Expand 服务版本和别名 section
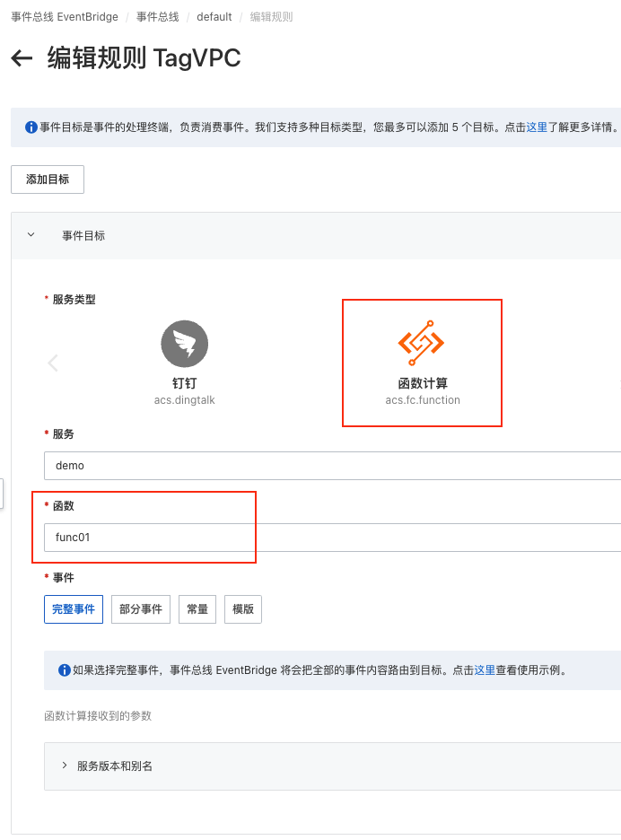Image resolution: width=621 pixels, height=840 pixels. (x=65, y=766)
